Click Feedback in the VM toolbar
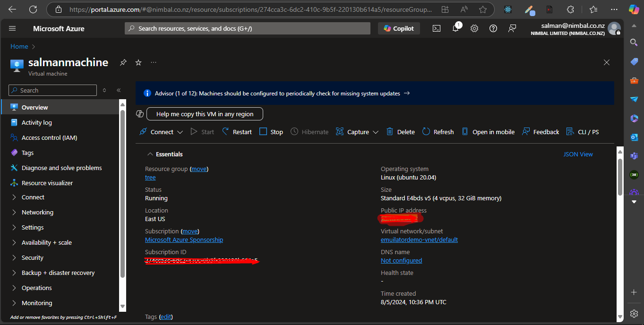 coord(541,132)
